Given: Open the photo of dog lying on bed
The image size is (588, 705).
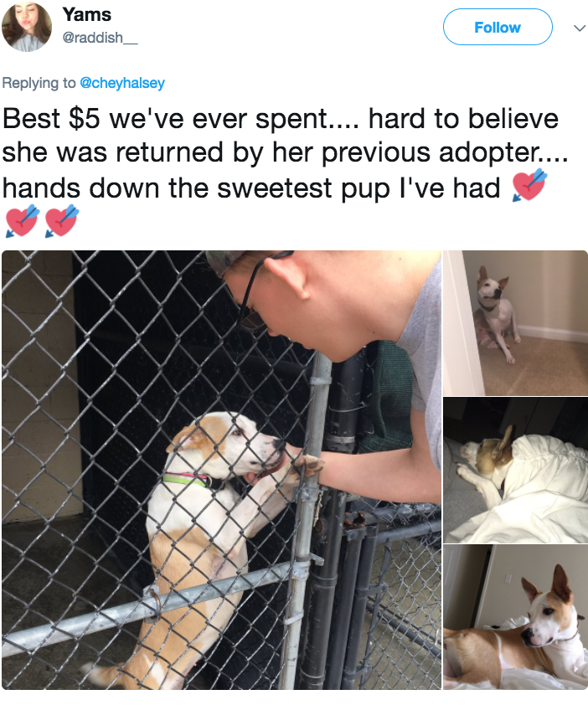Looking at the screenshot, I should [x=516, y=617].
